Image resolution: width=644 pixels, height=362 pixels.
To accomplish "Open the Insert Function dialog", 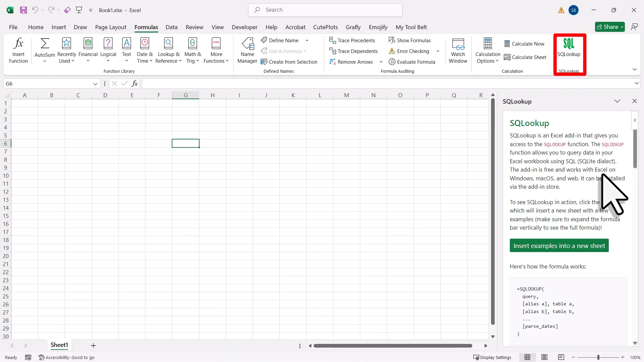I will 18,50.
